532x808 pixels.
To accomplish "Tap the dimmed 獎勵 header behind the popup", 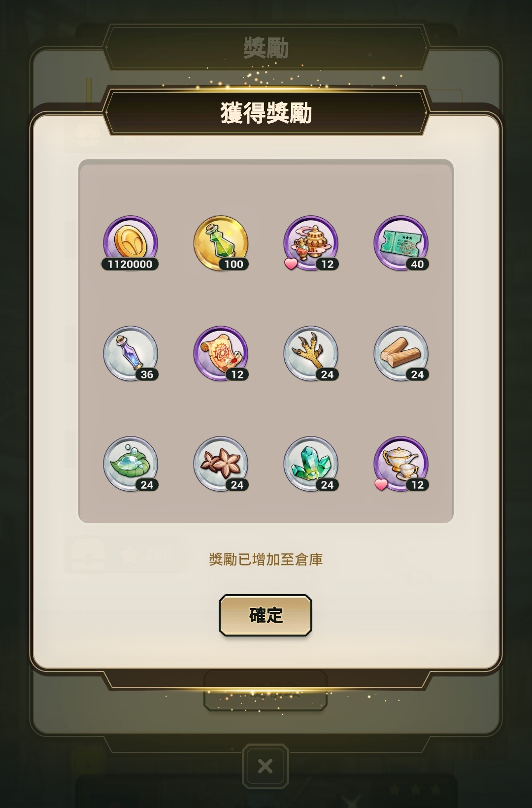I will pyautogui.click(x=266, y=48).
